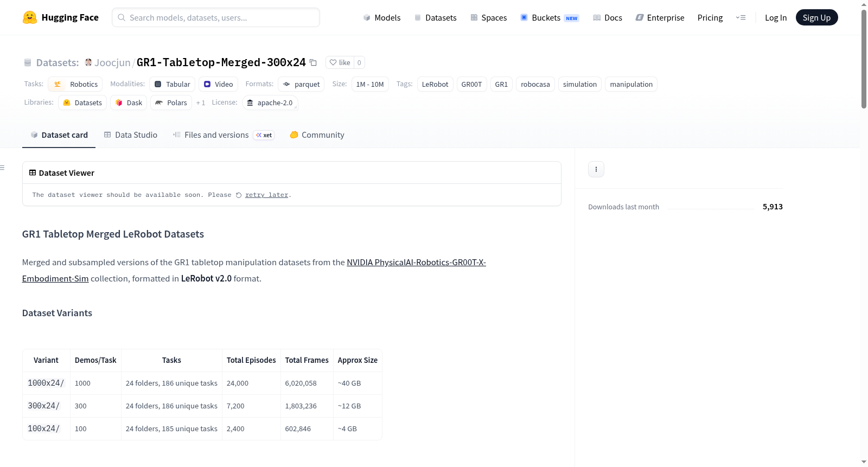Open the collapsed table of contents icon
This screenshot has height=467, width=868.
(x=2, y=168)
